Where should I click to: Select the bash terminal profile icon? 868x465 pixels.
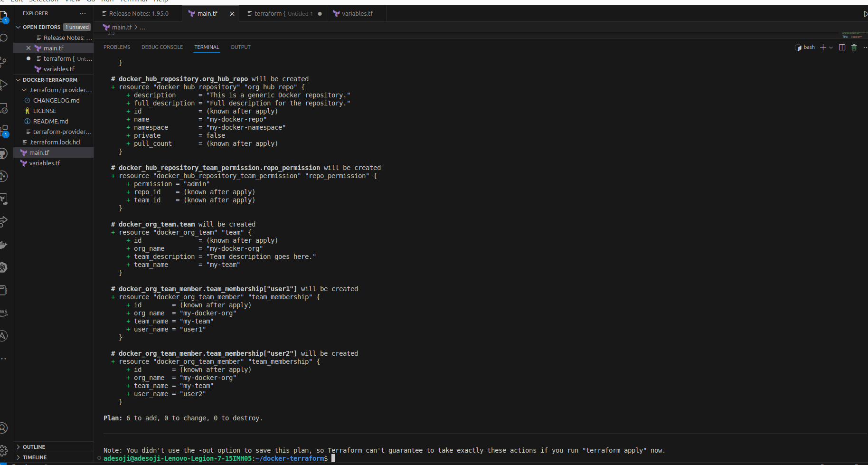point(798,47)
